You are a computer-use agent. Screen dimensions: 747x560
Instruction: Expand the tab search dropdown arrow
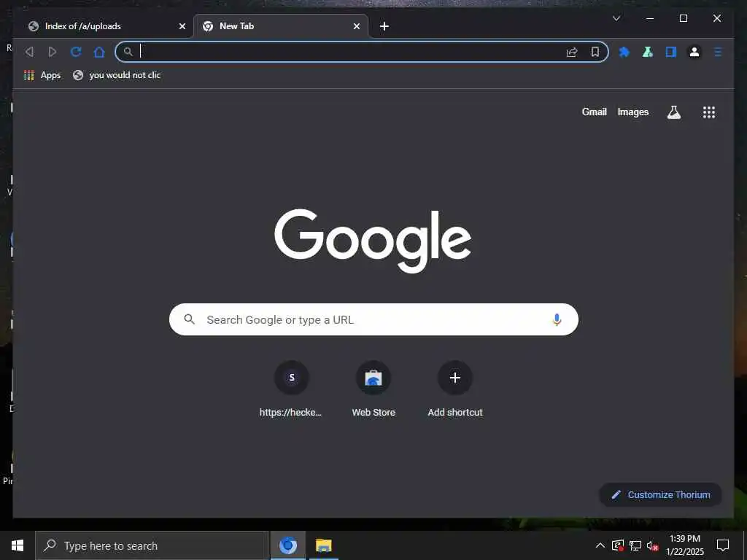[616, 18]
